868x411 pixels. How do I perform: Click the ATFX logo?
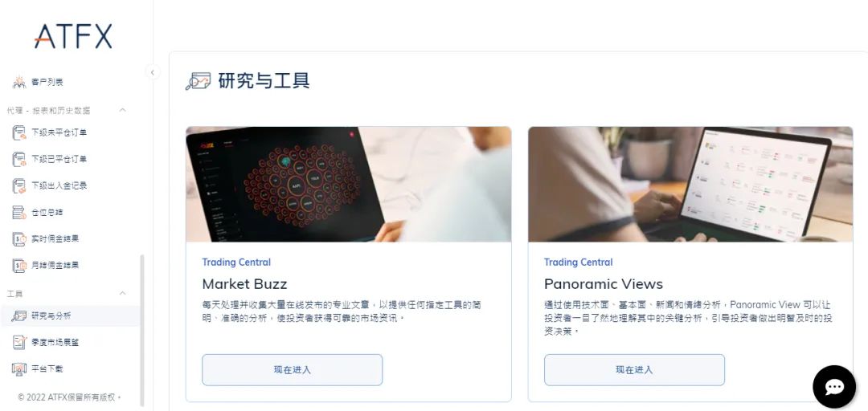(x=72, y=36)
